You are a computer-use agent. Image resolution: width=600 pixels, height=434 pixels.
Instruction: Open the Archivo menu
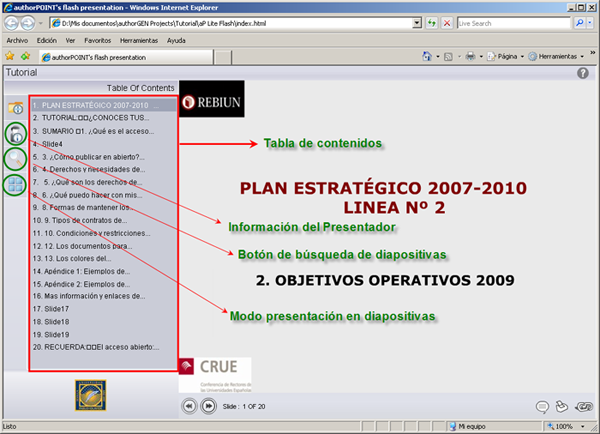coord(17,41)
